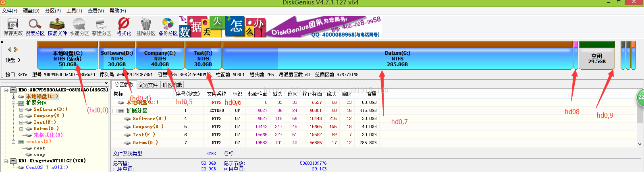Collapse RD1 KingstonDT101G2 node in tree
The width and height of the screenshot is (644, 172).
[x=6, y=161]
